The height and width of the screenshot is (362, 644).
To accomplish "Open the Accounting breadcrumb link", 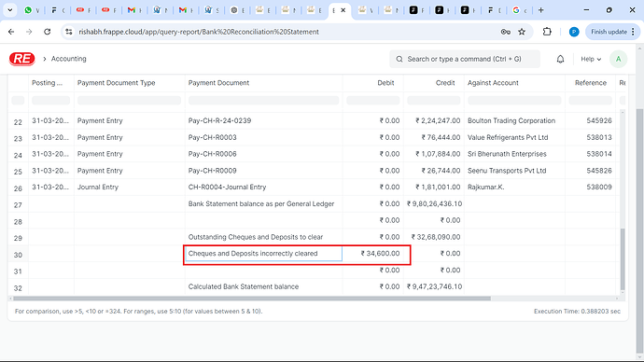I will click(x=68, y=59).
